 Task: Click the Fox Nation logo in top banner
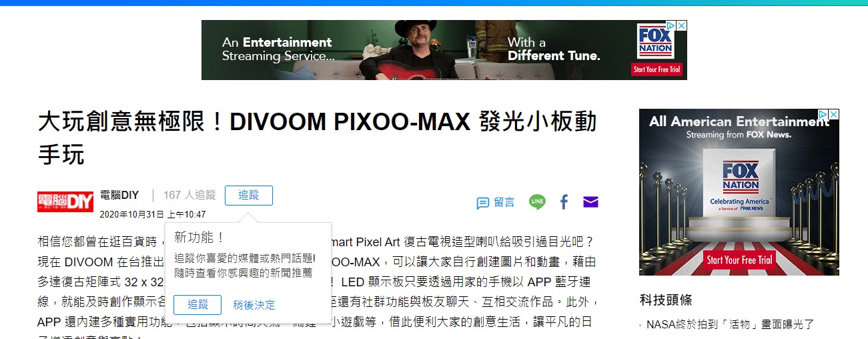[x=656, y=41]
